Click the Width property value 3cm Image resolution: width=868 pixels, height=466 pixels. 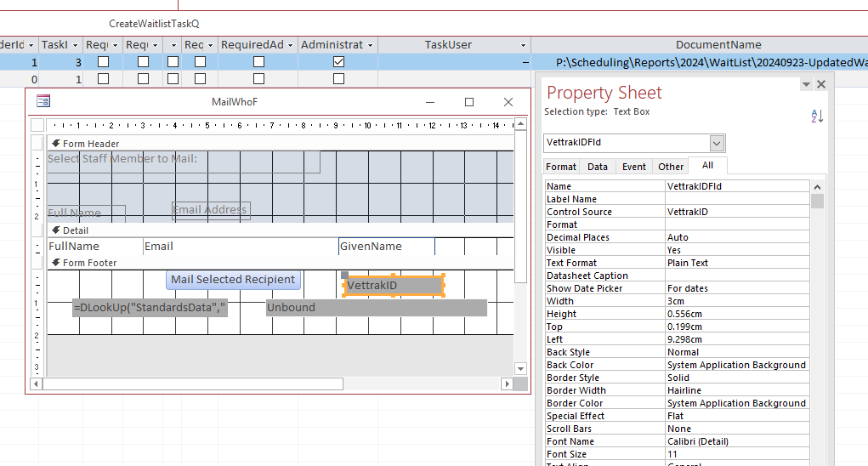pyautogui.click(x=737, y=301)
